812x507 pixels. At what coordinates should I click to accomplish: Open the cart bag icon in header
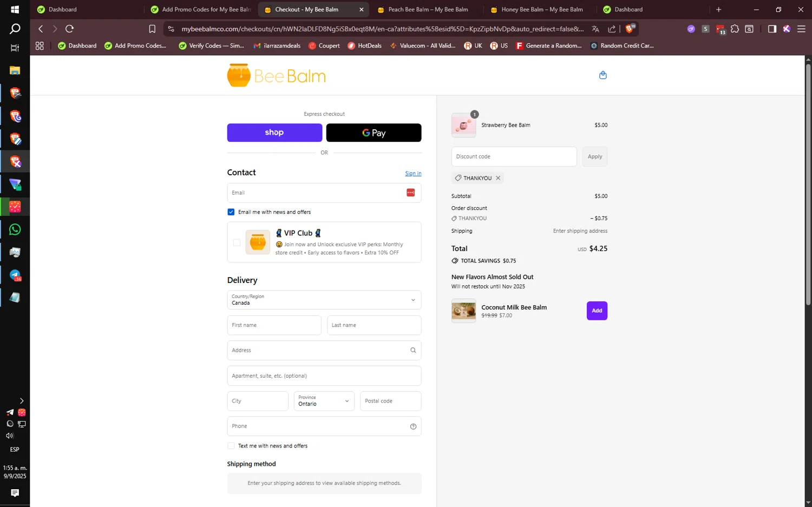pyautogui.click(x=603, y=75)
